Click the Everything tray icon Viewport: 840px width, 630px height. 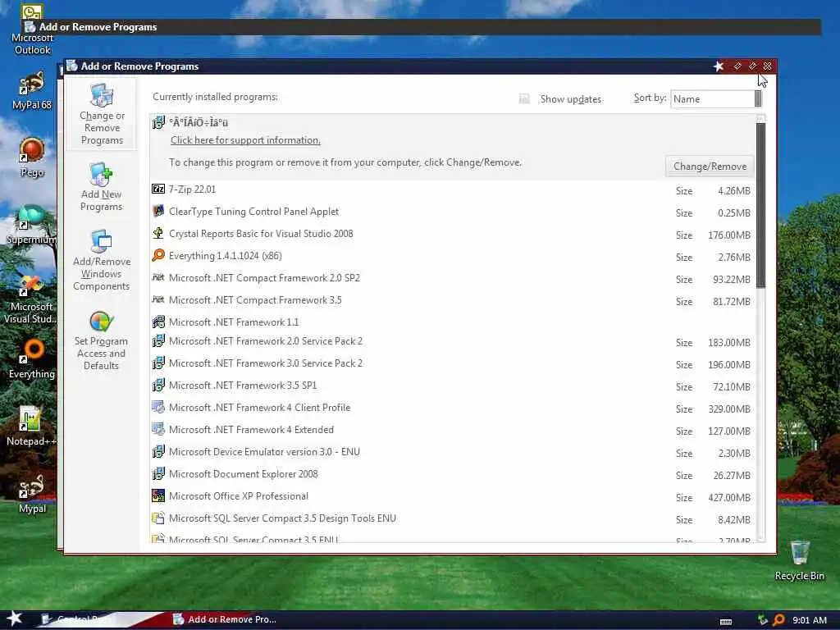pos(779,620)
